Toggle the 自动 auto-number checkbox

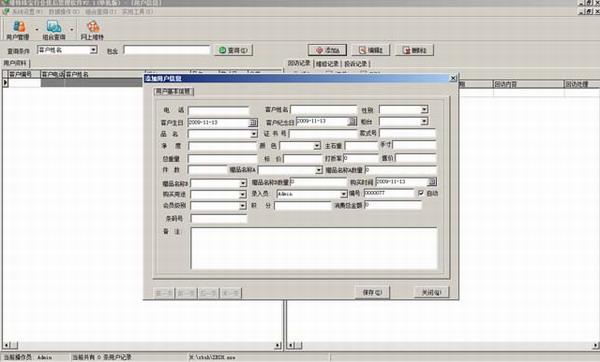421,193
